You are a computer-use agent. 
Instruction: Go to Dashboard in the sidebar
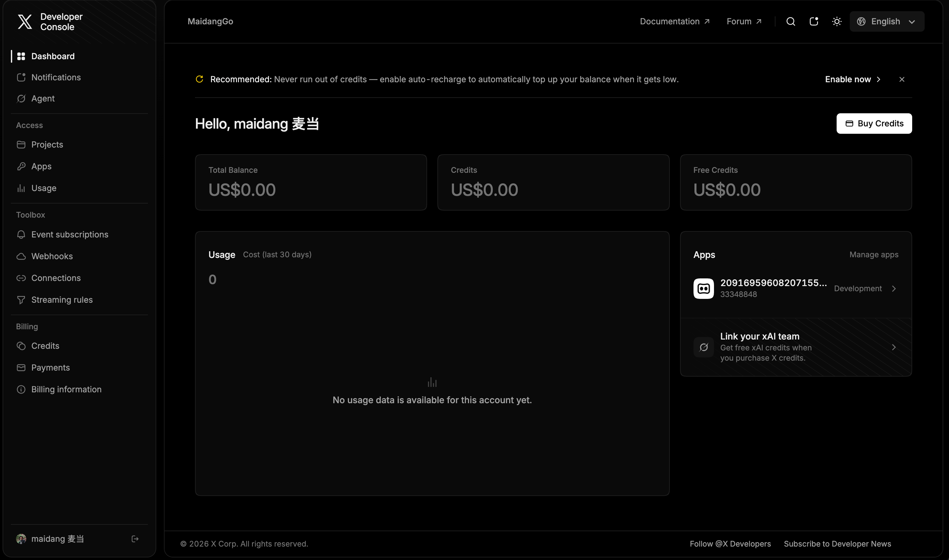click(79, 56)
